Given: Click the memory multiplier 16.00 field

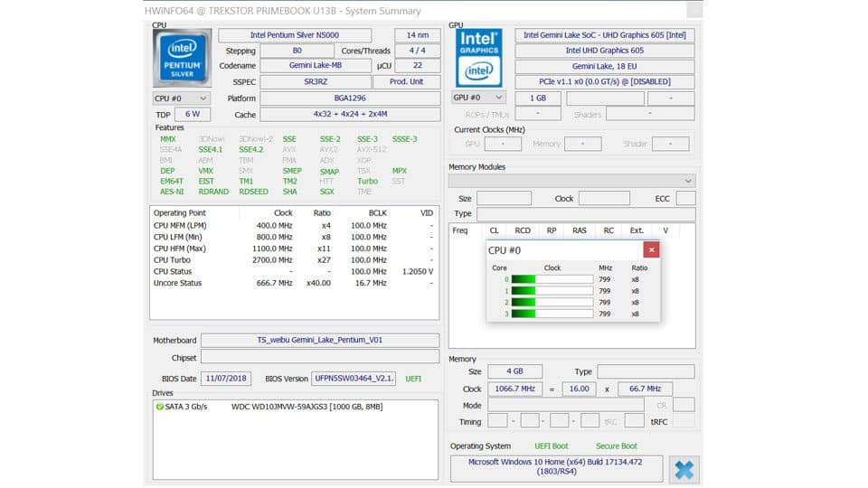Looking at the screenshot, I should (579, 389).
